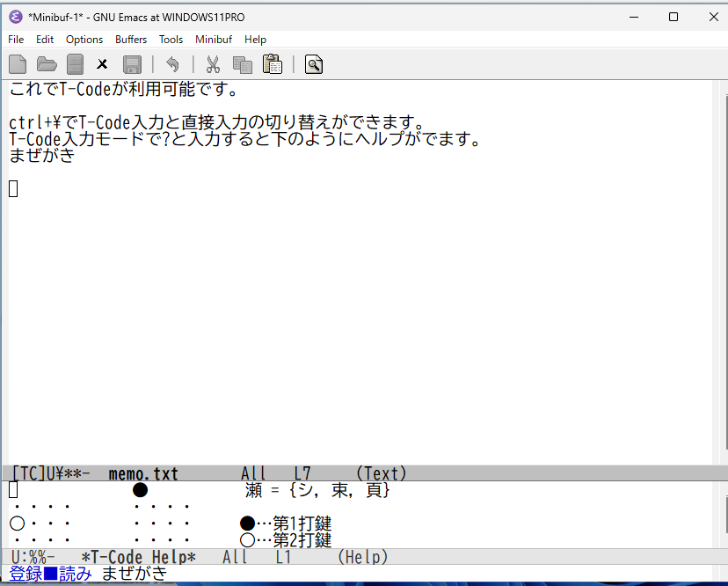Cut text with the scissors icon
728x586 pixels.
(x=213, y=64)
